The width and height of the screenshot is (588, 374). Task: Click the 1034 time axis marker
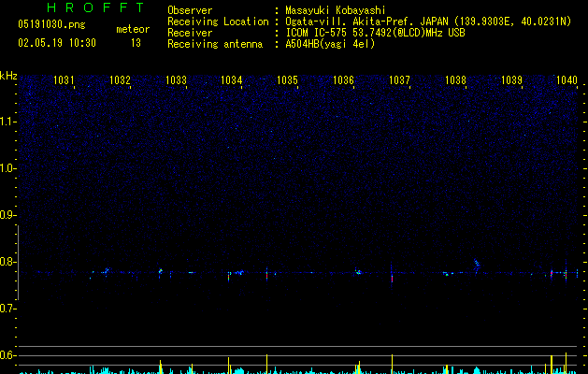coord(232,80)
